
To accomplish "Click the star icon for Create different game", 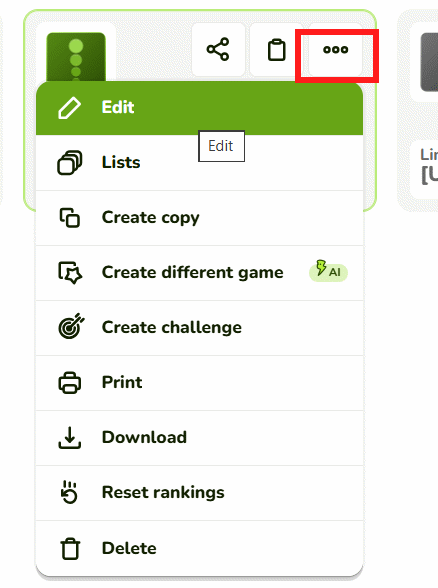I will 70,273.
